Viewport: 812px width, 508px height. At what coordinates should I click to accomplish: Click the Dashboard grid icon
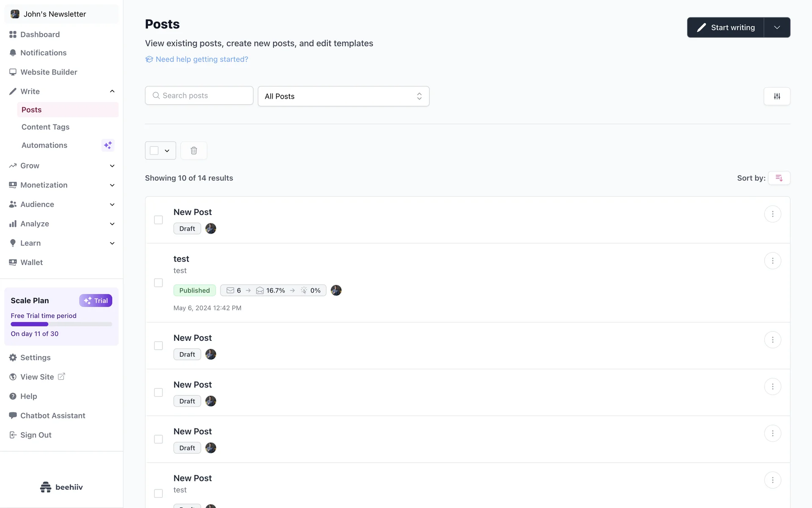[13, 35]
